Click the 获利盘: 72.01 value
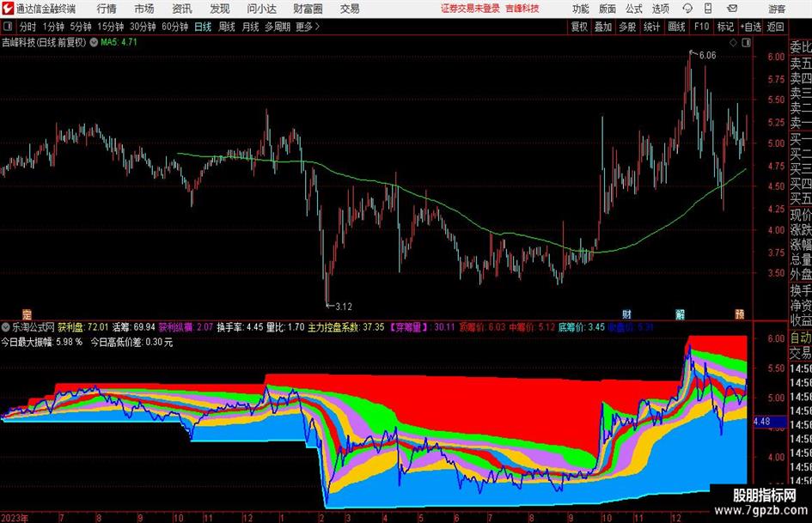The image size is (812, 523). point(82,327)
